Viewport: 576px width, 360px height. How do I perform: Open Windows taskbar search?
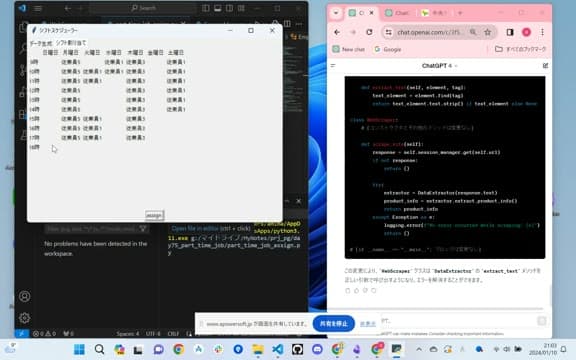tap(99, 349)
